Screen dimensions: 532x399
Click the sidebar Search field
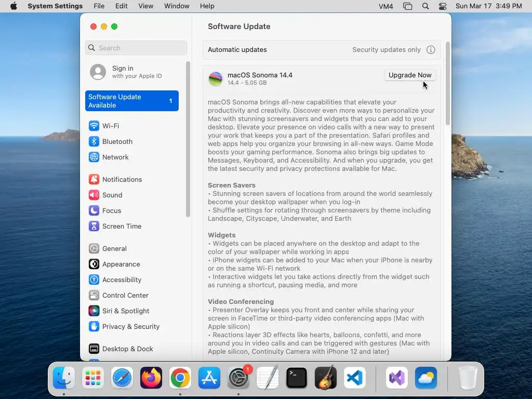(x=136, y=48)
